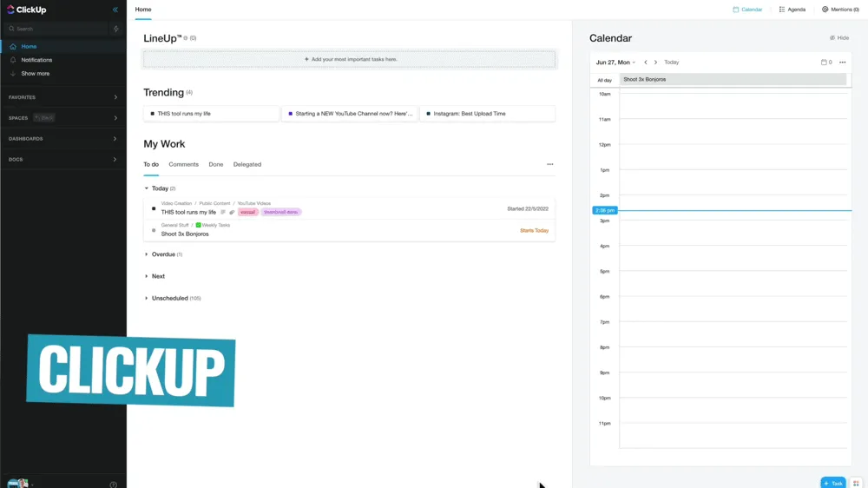Click the Today button in calendar
Image resolution: width=868 pixels, height=488 pixels.
672,63
